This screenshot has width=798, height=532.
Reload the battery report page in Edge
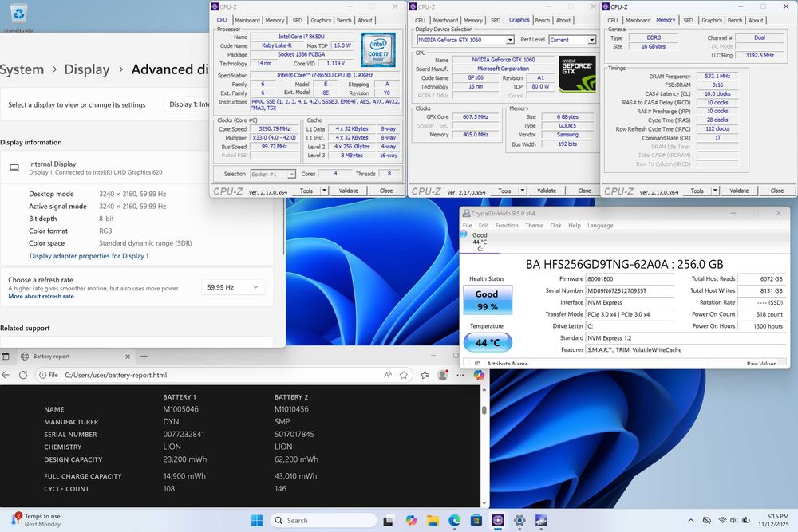(23, 375)
